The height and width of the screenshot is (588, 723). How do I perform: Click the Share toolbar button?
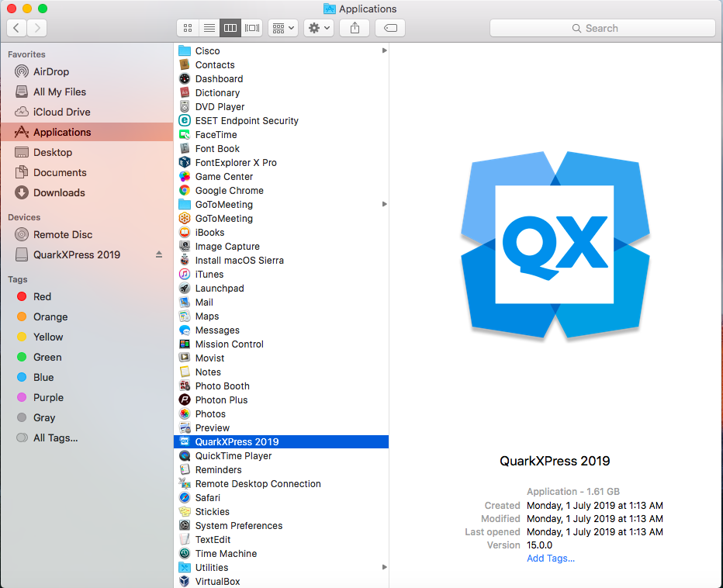(x=355, y=28)
